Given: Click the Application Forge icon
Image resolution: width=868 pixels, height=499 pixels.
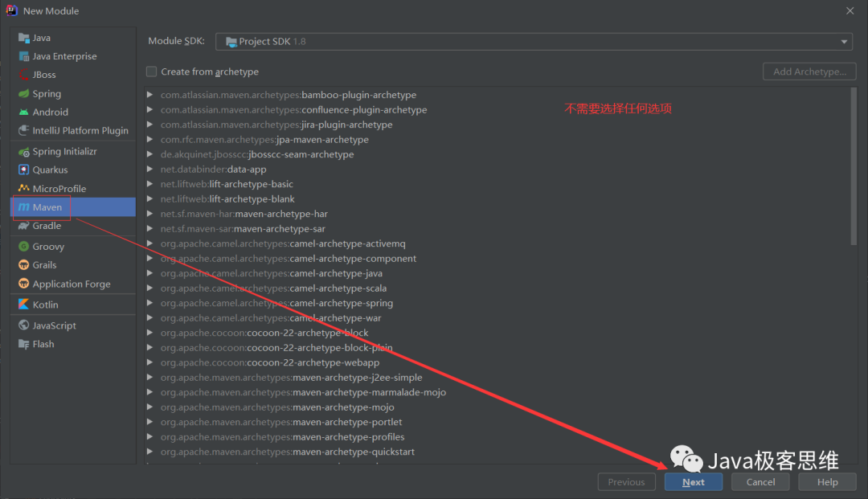Looking at the screenshot, I should 24,284.
